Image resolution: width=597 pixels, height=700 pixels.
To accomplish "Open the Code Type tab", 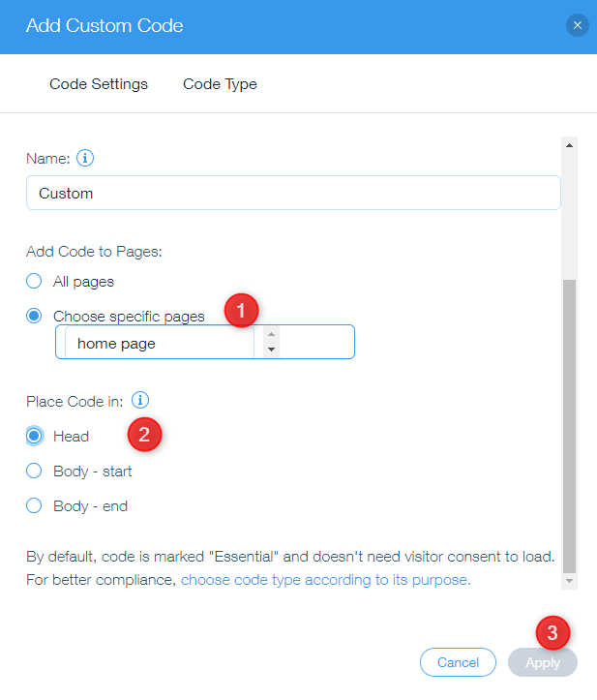I will [220, 84].
